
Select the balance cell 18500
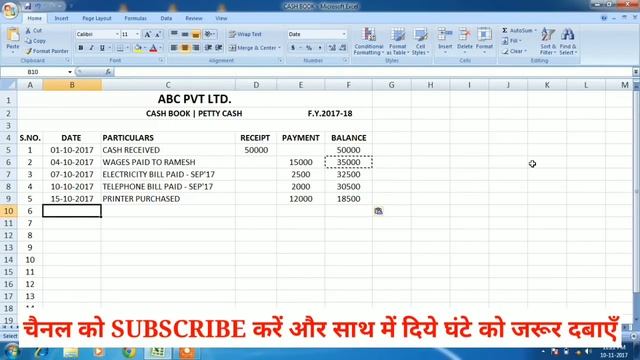[349, 199]
